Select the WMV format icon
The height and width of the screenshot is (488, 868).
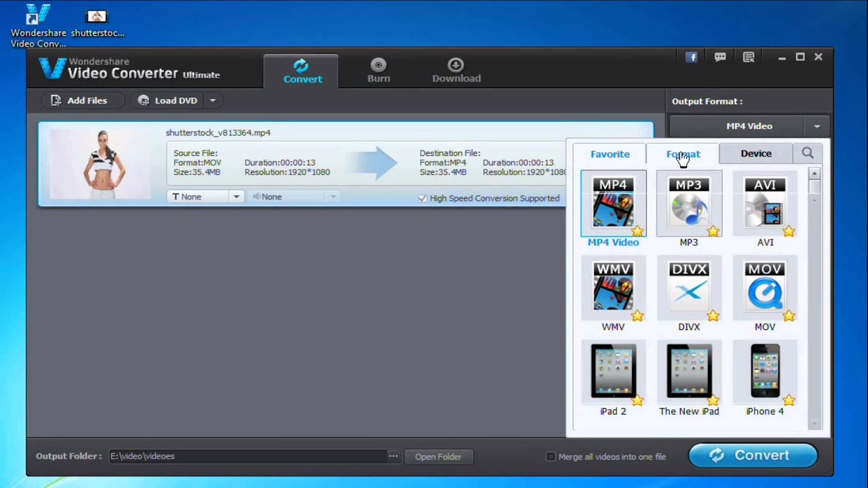(x=613, y=287)
